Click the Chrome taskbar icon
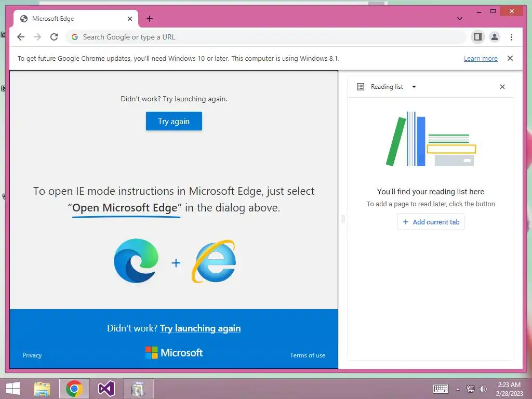Viewport: 532px width, 399px height. click(x=74, y=389)
